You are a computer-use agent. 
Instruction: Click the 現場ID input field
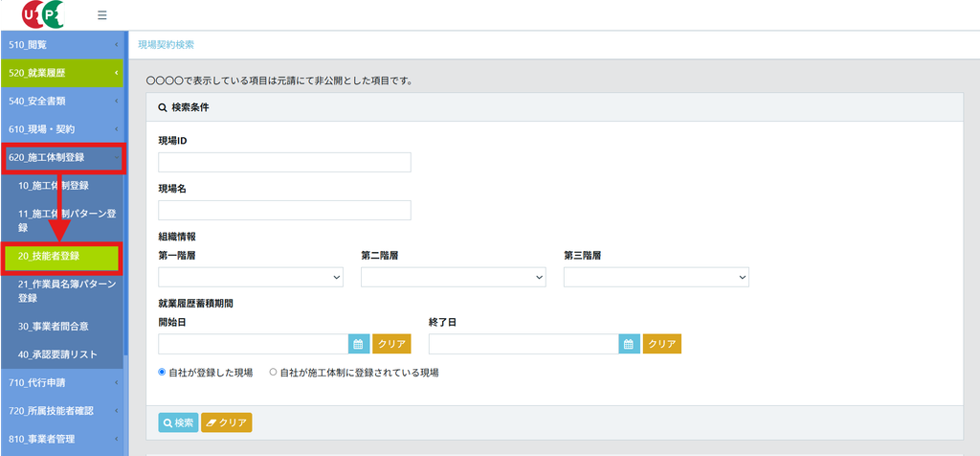[x=284, y=162]
